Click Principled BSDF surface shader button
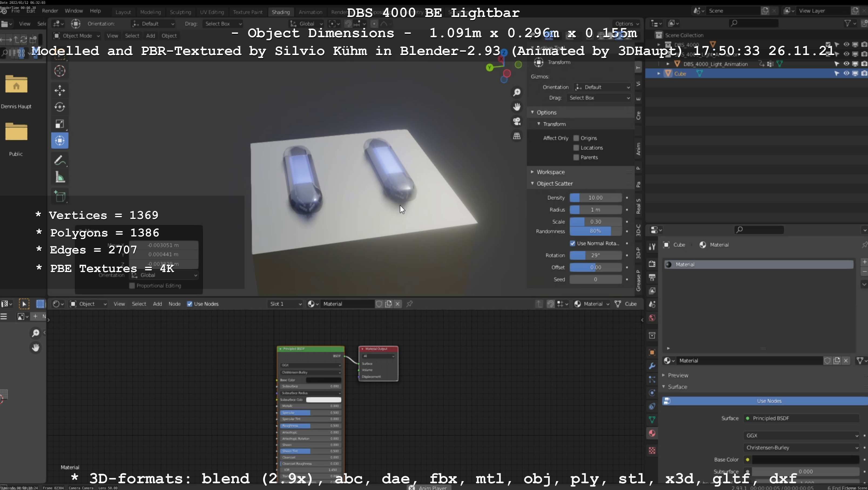868x490 pixels. click(801, 418)
